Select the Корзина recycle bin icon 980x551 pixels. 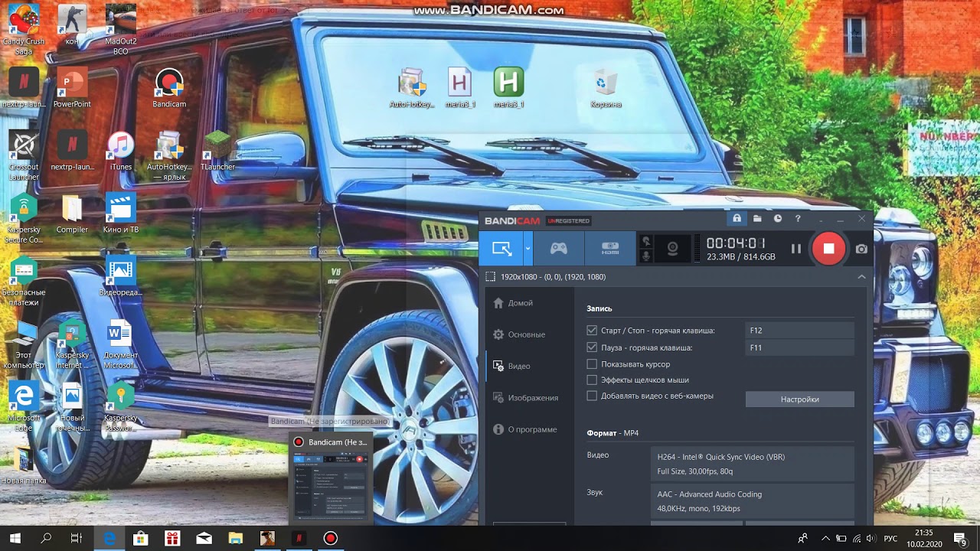coord(606,88)
